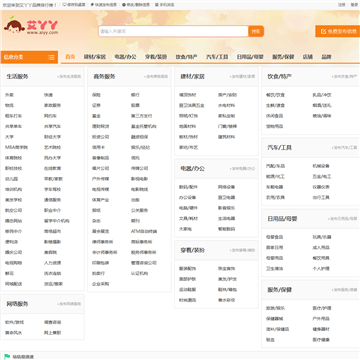Viewport: 360px width, 360px height.
Task: Open the 网约车 category link
Action: click(x=51, y=116)
